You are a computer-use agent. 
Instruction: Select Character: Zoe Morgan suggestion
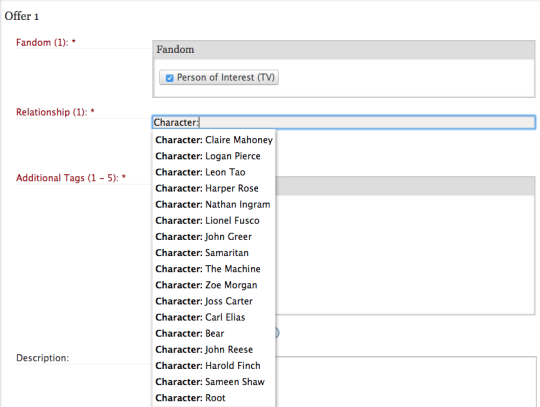[214, 285]
